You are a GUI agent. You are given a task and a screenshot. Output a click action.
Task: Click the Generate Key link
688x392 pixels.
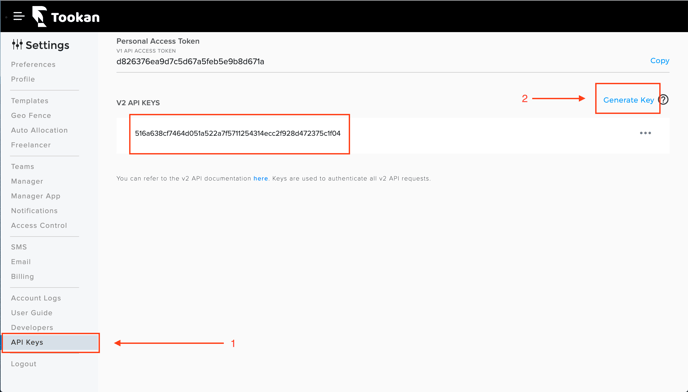pos(628,100)
